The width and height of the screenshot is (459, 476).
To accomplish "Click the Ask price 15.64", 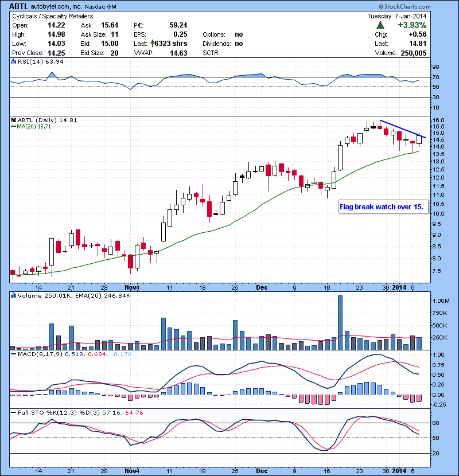I will click(110, 25).
